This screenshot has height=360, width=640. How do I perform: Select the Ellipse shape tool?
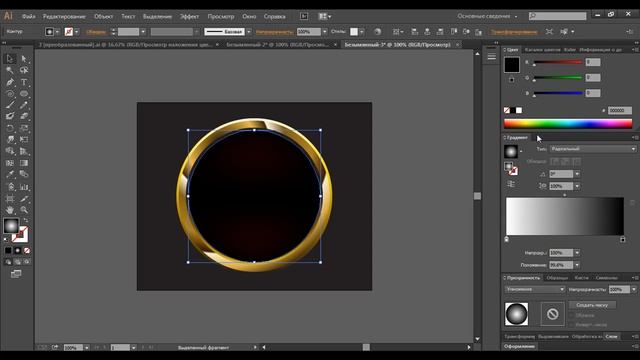click(x=24, y=93)
